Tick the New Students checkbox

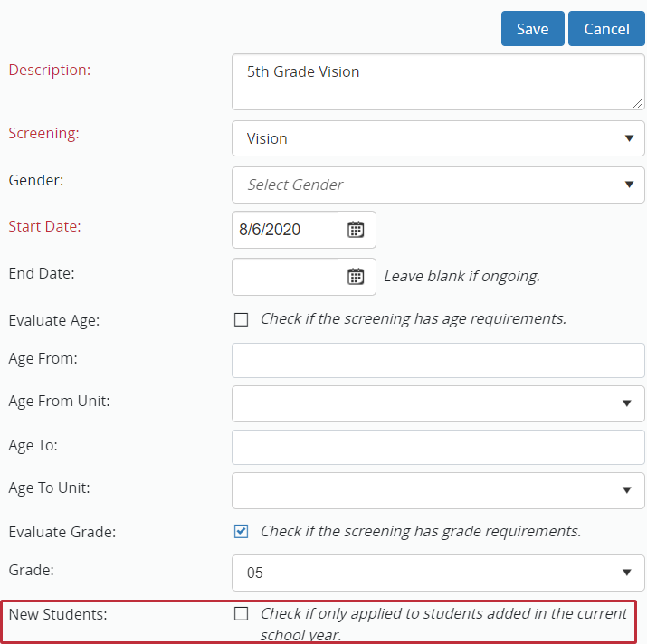click(x=241, y=614)
